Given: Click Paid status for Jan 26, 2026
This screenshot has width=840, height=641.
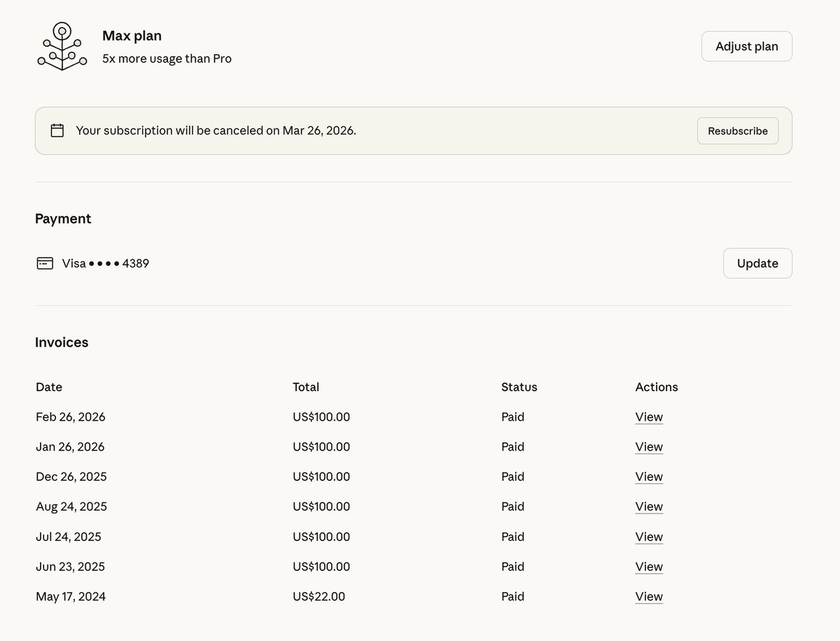Looking at the screenshot, I should pyautogui.click(x=513, y=446).
